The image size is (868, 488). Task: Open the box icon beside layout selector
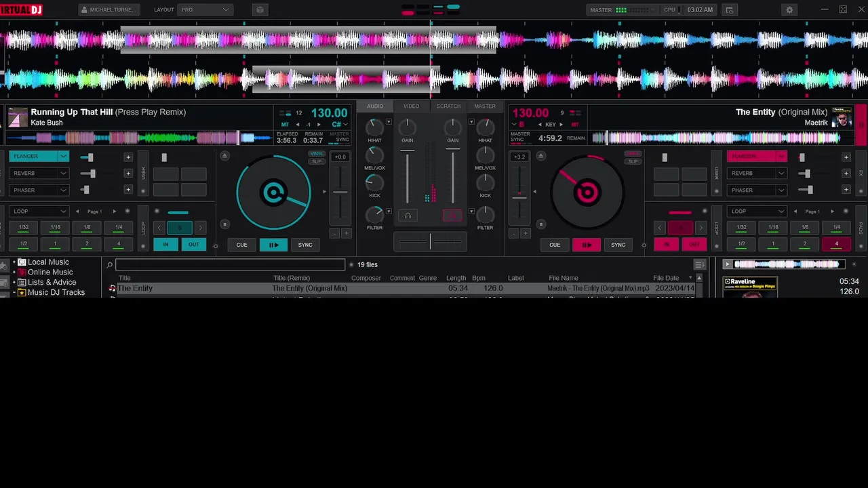coord(260,10)
